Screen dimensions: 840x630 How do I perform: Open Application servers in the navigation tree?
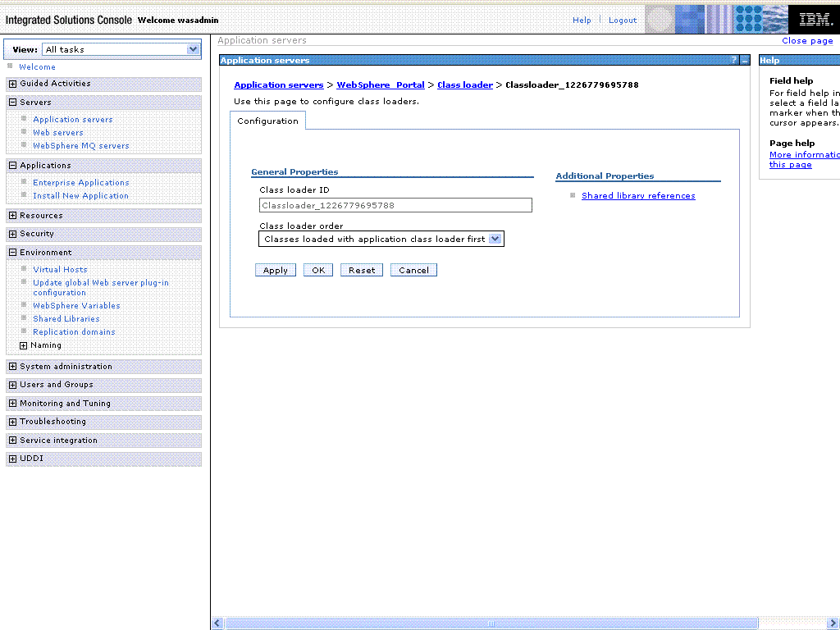(x=73, y=120)
